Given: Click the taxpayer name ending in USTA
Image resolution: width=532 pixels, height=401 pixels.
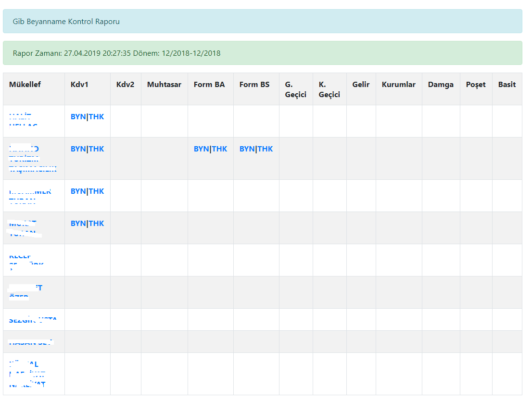Looking at the screenshot, I should tap(33, 320).
